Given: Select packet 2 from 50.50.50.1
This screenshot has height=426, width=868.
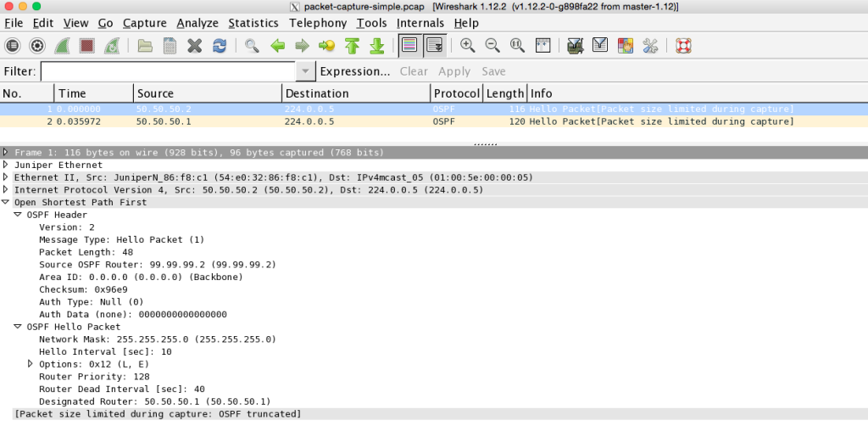Looking at the screenshot, I should point(434,121).
